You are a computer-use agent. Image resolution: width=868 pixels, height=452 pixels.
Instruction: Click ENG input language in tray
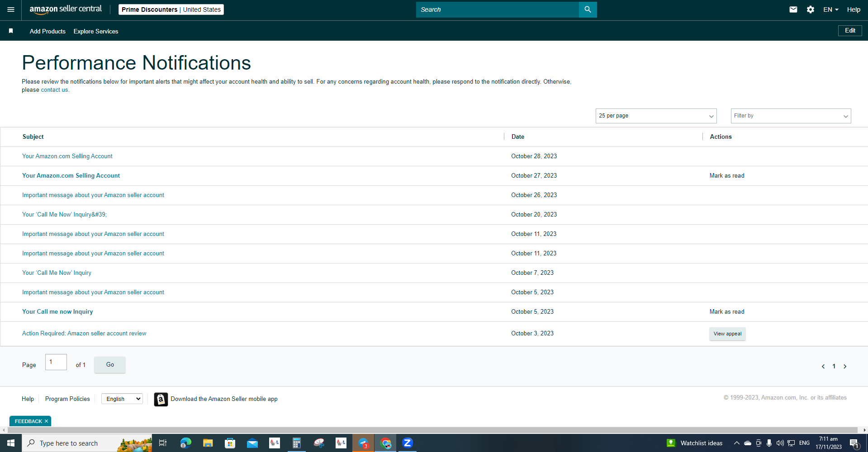pyautogui.click(x=804, y=443)
